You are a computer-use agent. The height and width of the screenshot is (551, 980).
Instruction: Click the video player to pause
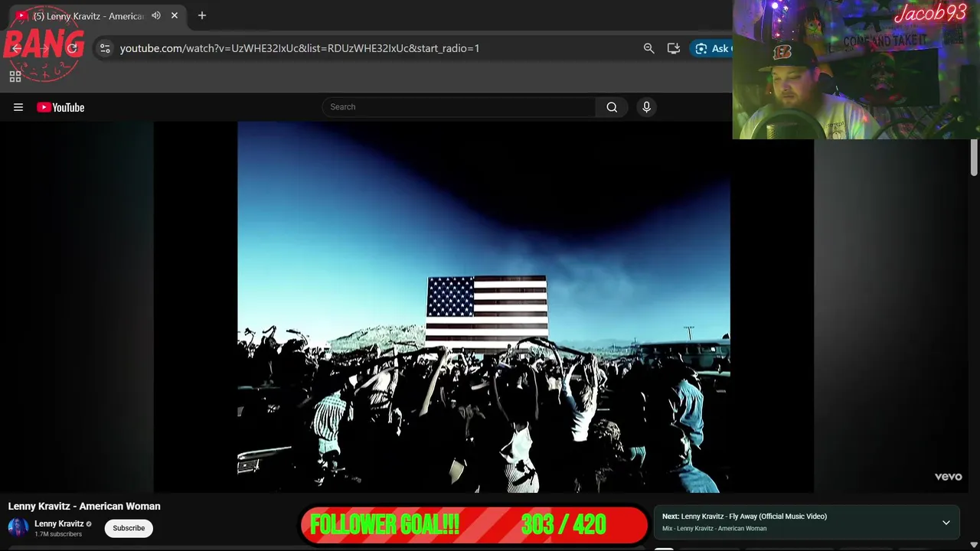pyautogui.click(x=483, y=307)
